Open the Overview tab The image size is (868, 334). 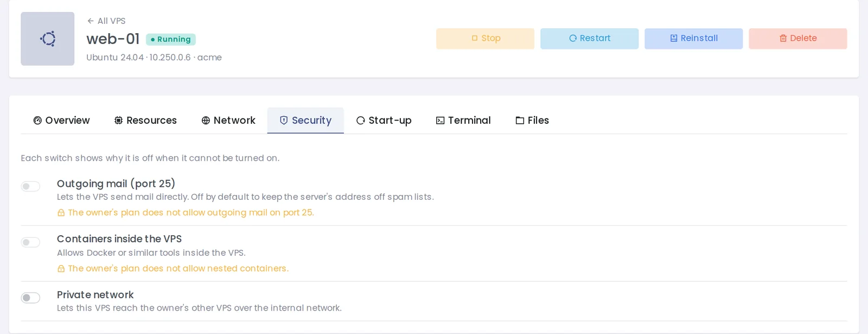[61, 121]
